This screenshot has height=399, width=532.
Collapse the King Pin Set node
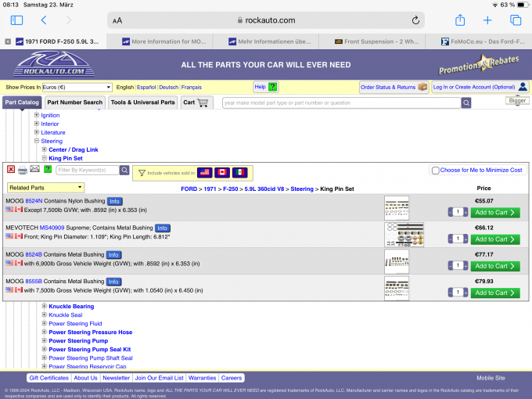(x=44, y=158)
